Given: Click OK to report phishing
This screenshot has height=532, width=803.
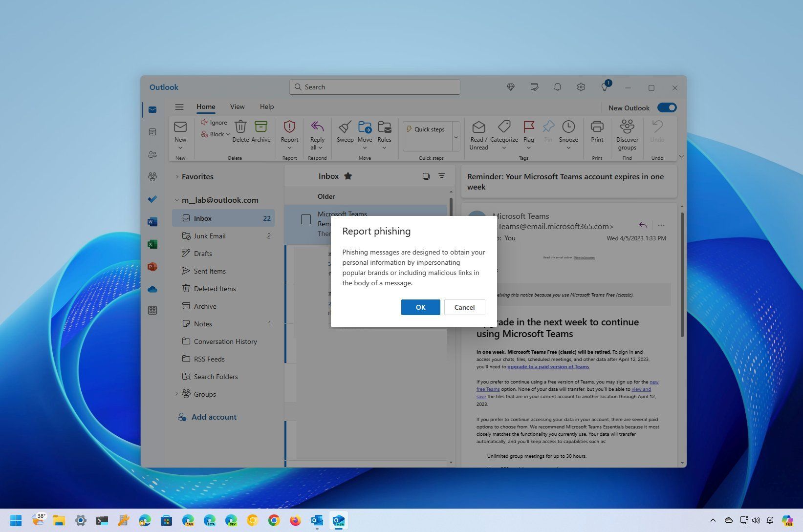Looking at the screenshot, I should [420, 307].
